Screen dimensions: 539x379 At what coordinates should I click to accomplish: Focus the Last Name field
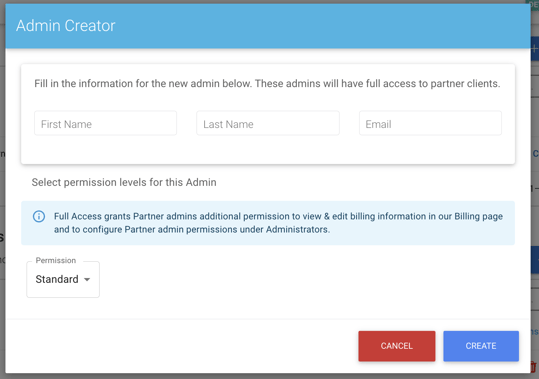(268, 124)
